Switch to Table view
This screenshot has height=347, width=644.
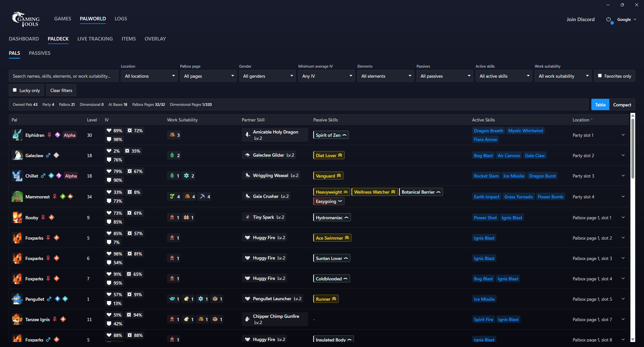[600, 105]
